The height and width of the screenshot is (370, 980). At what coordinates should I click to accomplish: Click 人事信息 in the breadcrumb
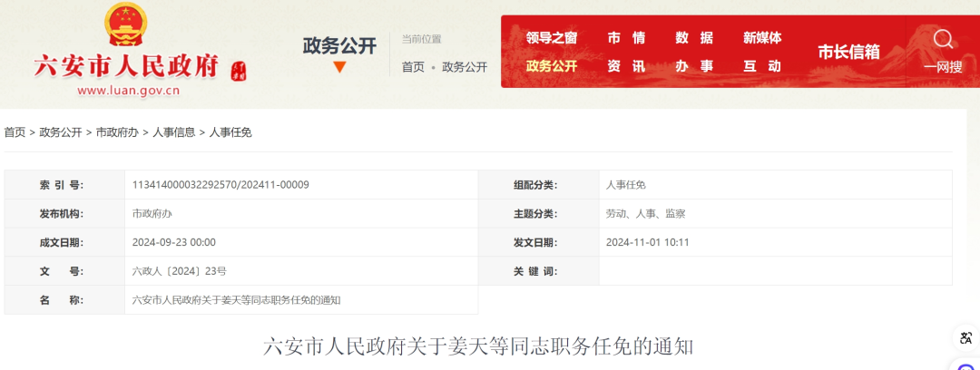pyautogui.click(x=173, y=131)
